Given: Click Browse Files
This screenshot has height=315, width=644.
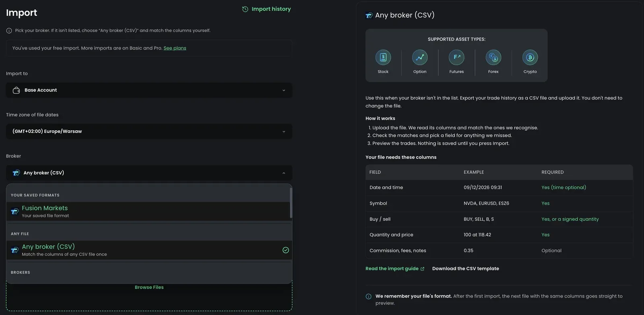Looking at the screenshot, I should (x=149, y=287).
